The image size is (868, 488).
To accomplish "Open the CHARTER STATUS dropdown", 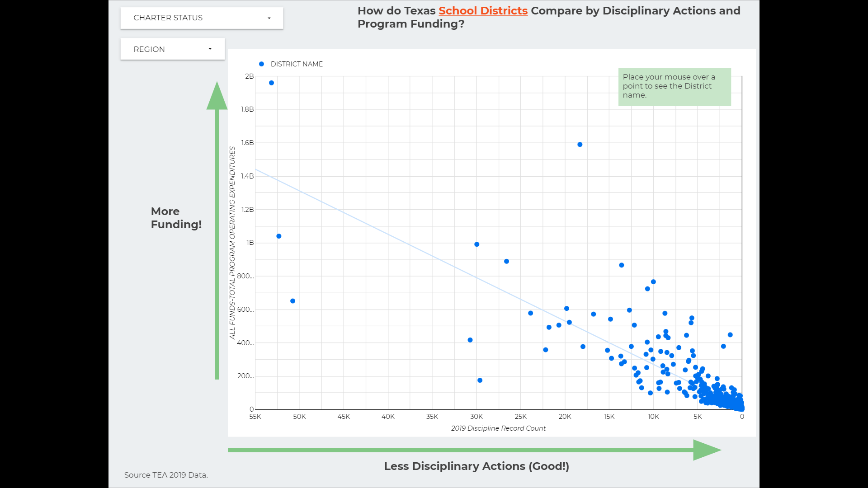I will [x=202, y=18].
